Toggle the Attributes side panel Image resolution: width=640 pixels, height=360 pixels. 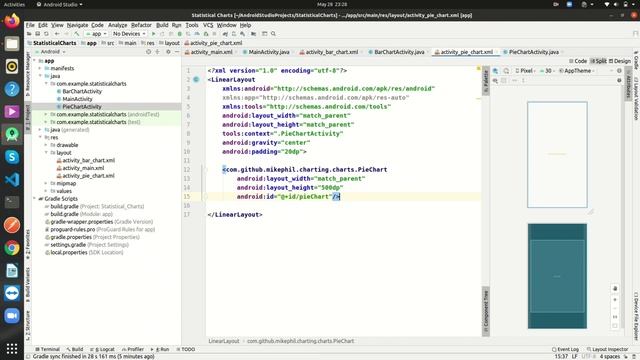click(x=629, y=85)
